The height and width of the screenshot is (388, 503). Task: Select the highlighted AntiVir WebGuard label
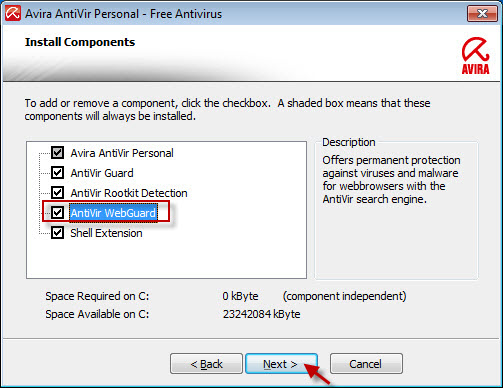[113, 213]
